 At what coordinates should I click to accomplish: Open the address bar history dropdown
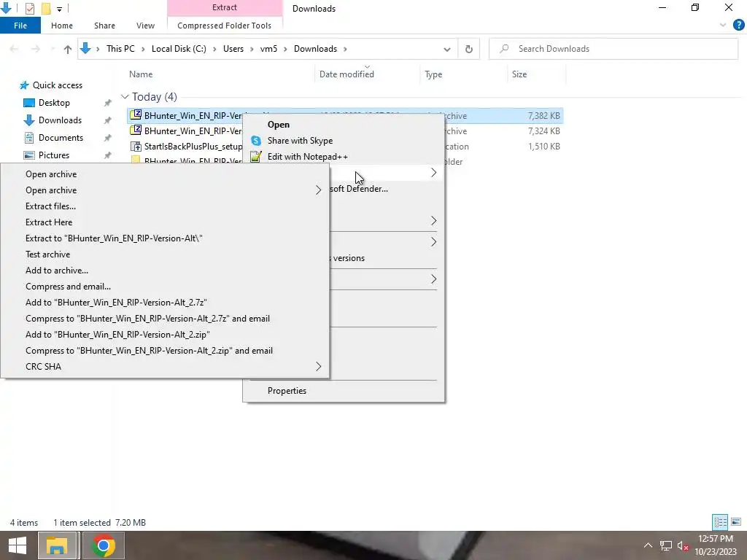coord(447,49)
